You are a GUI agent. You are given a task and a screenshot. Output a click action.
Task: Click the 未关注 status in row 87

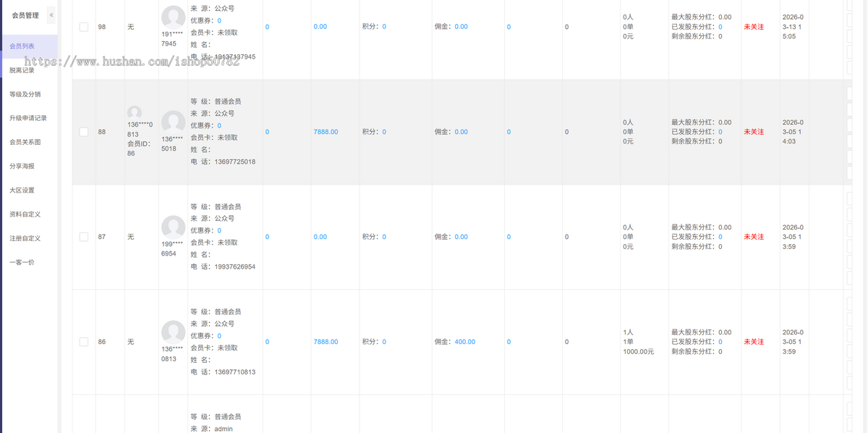[x=754, y=237]
